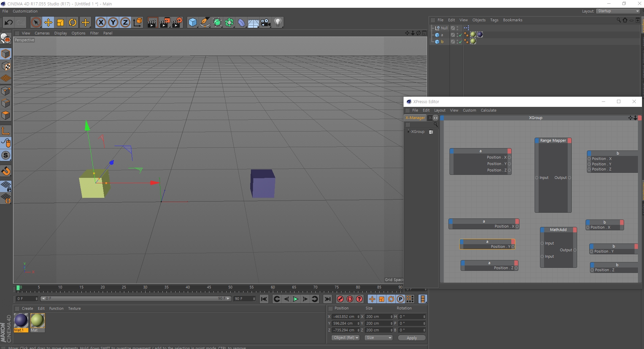Click Math:Add node title
This screenshot has width=644, height=349.
pos(558,230)
